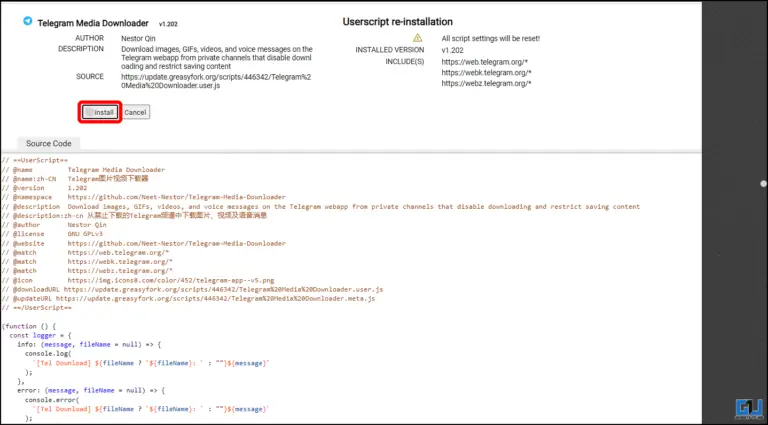The image size is (768, 425).
Task: Click the @updateURL meta.js link in code
Action: [x=215, y=298]
